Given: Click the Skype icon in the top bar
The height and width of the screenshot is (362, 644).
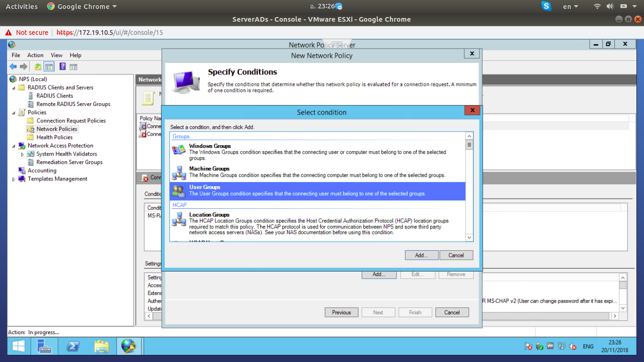Looking at the screenshot, I should point(546,6).
